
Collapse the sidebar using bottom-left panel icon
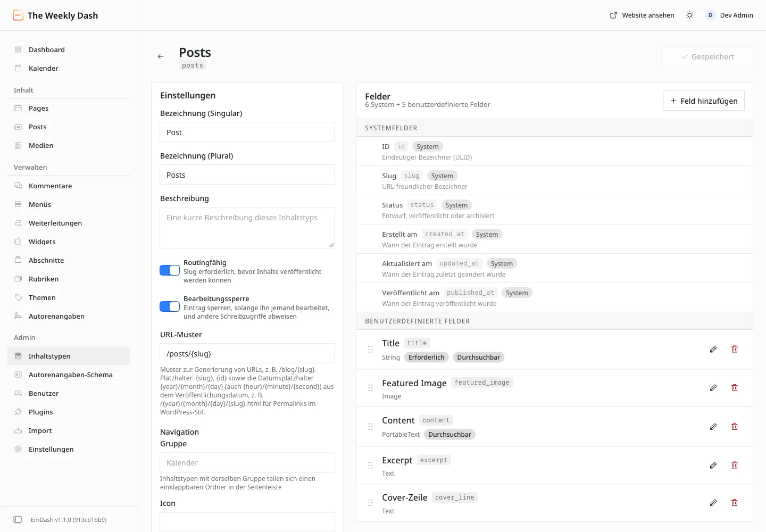coord(18,520)
